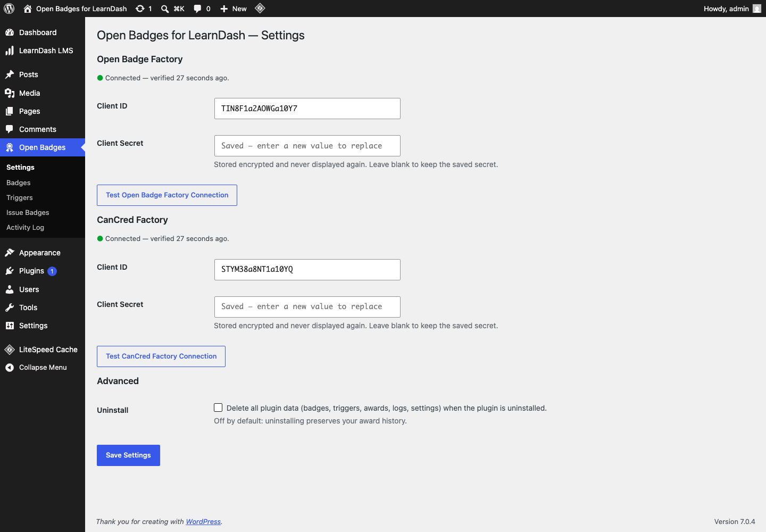Open the Issue Badges submenu item
Screen dimensions: 766x532
(28, 212)
